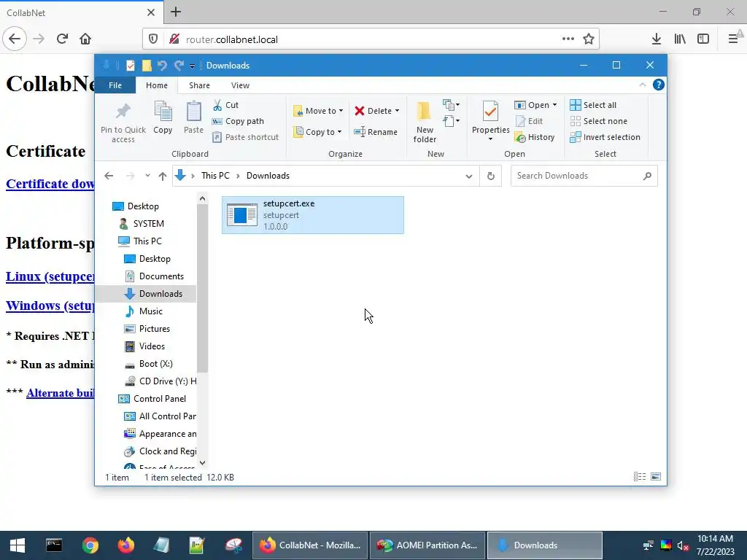Switch to the Share ribbon tab

[x=199, y=85]
